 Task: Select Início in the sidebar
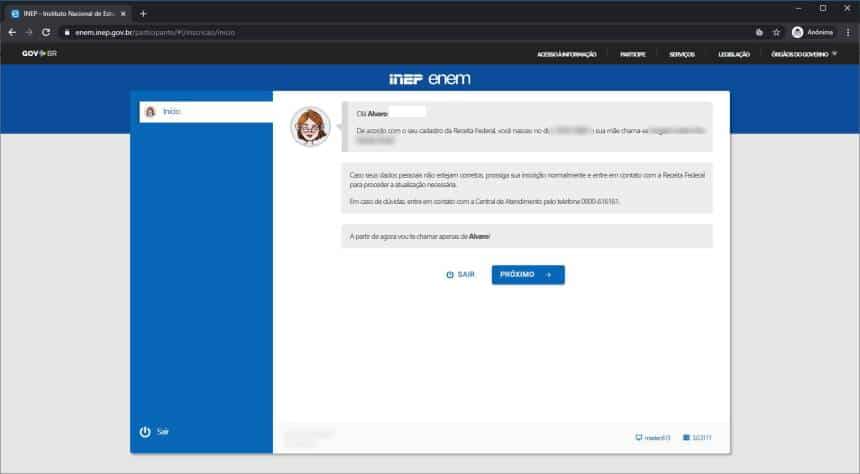tap(206, 111)
